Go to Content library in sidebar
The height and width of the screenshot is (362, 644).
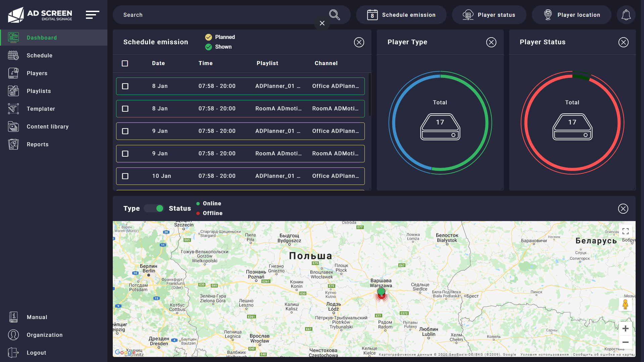[x=47, y=126]
